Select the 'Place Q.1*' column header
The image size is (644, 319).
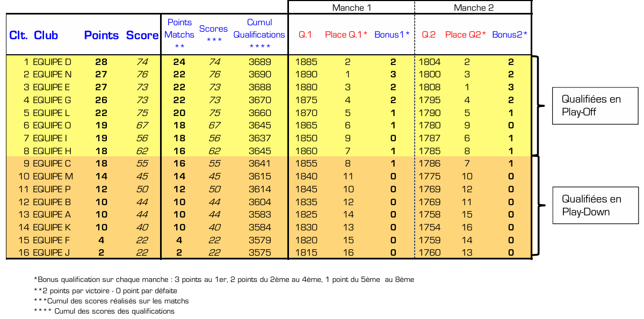[x=346, y=35]
